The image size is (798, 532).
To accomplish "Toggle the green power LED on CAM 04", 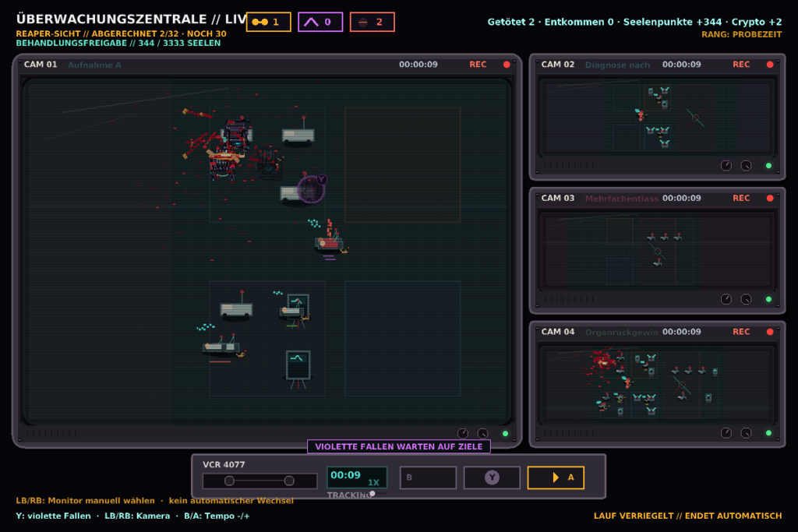I will pos(769,433).
